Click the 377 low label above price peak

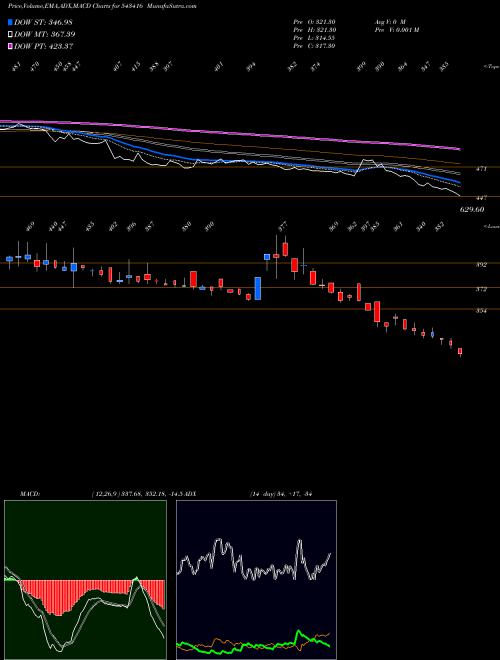click(x=282, y=227)
